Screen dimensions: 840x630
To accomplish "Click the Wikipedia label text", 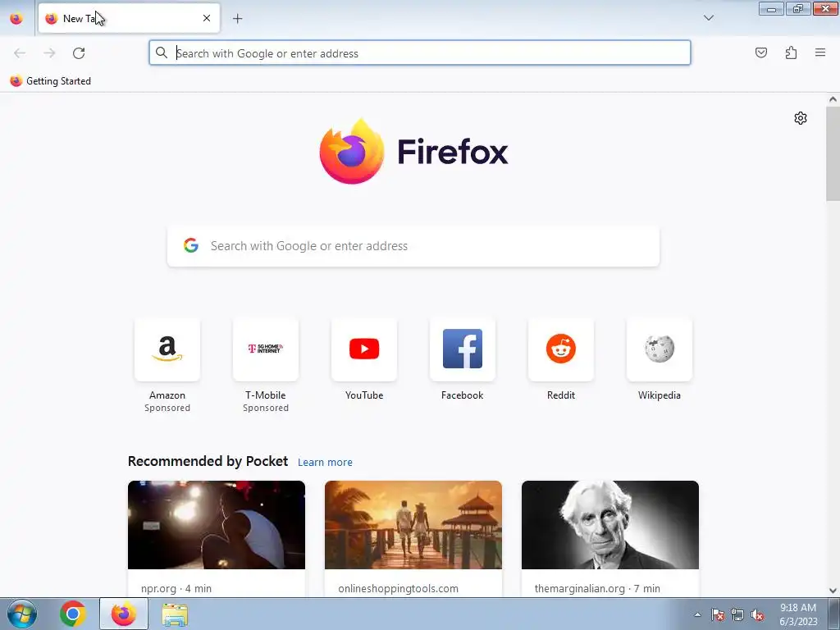I will [660, 395].
